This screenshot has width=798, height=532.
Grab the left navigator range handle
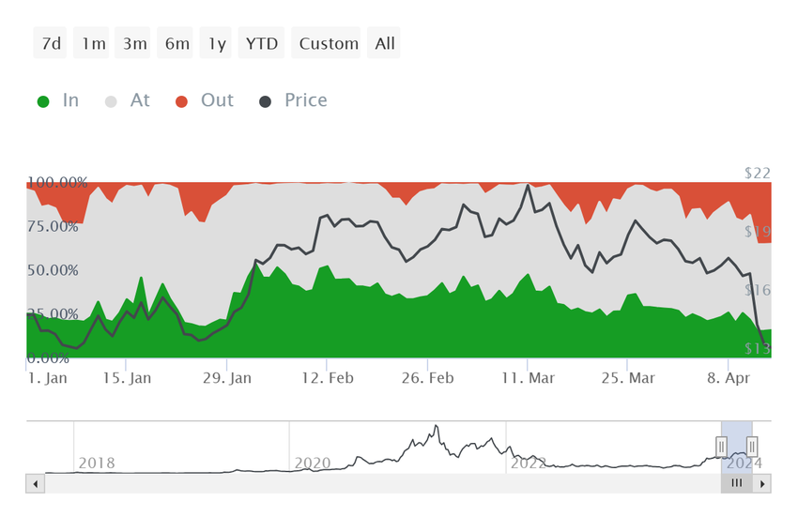pyautogui.click(x=721, y=447)
